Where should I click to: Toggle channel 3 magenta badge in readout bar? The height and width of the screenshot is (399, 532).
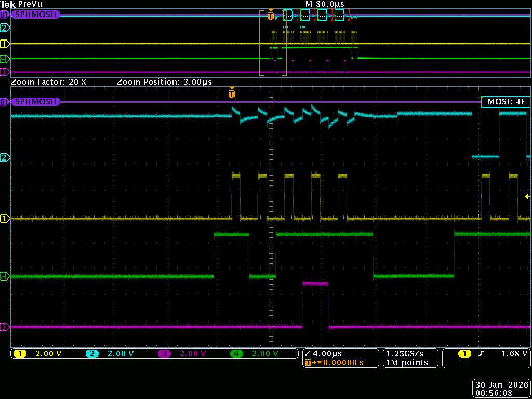(165, 354)
